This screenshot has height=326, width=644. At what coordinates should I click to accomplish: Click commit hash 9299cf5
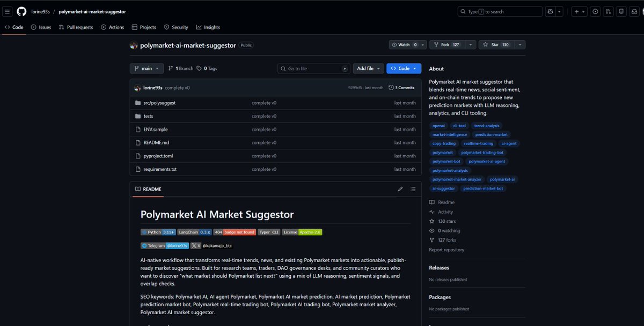point(355,88)
